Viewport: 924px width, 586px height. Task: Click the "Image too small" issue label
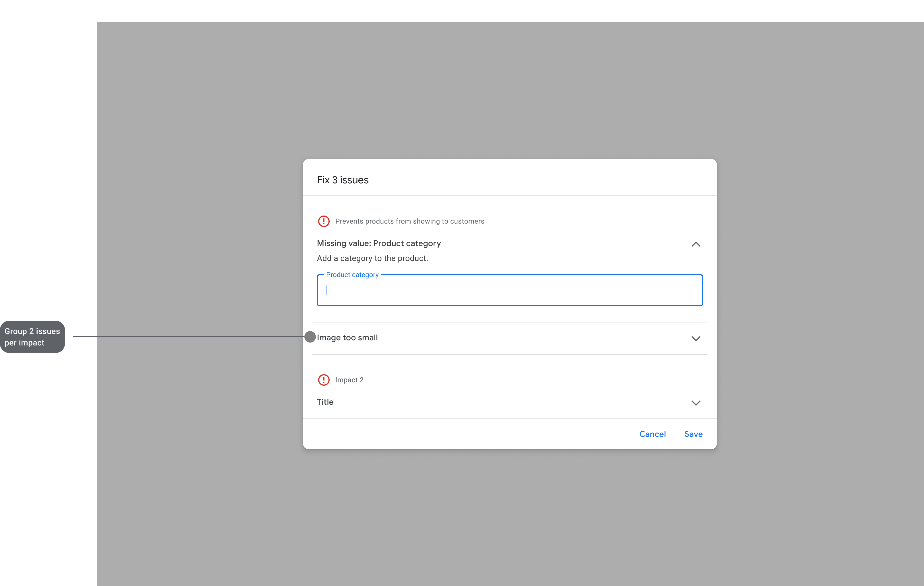[347, 337]
